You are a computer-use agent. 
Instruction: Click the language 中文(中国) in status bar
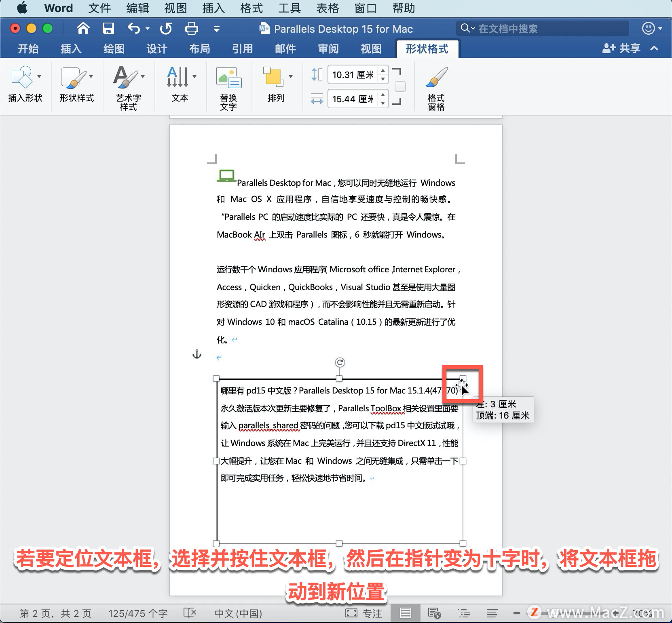click(x=238, y=613)
